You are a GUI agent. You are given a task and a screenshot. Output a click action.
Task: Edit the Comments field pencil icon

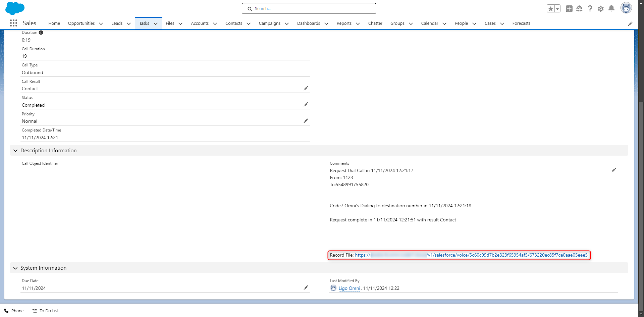(614, 170)
